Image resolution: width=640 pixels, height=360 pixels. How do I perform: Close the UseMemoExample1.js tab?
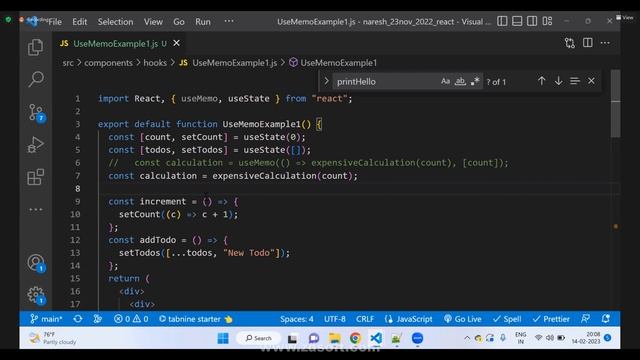(176, 43)
